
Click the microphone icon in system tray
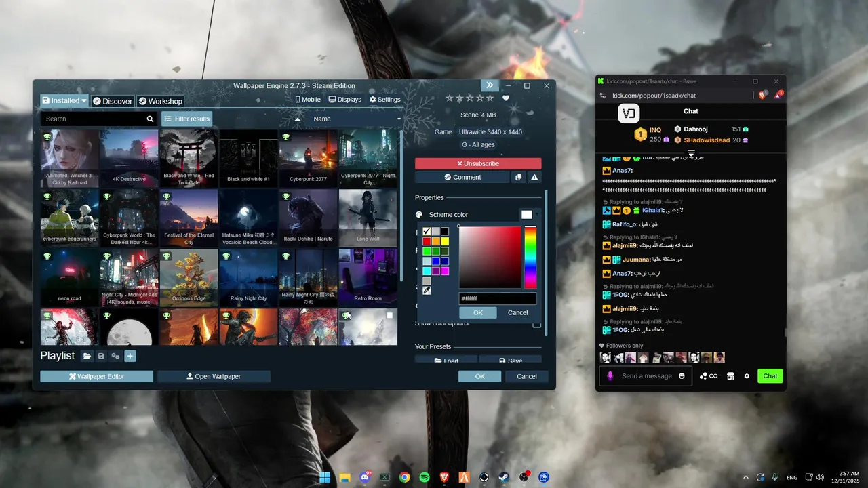pos(774,477)
